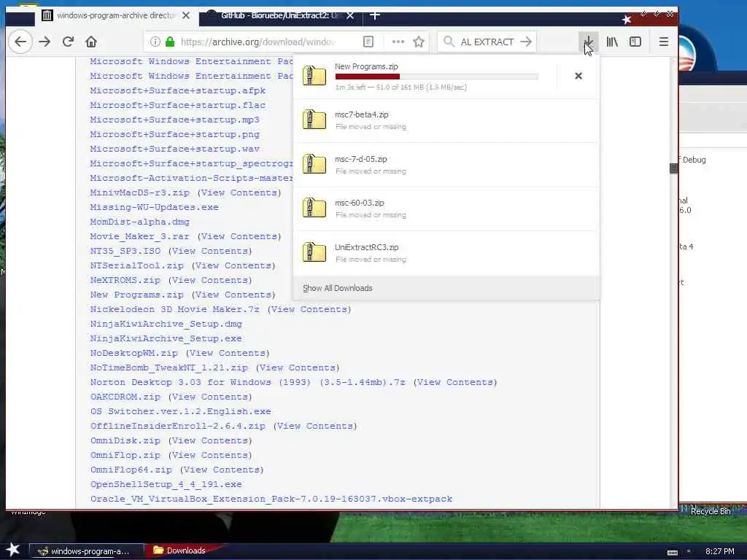View Contents of NeXTROMS.zip
The height and width of the screenshot is (560, 747).
click(210, 280)
